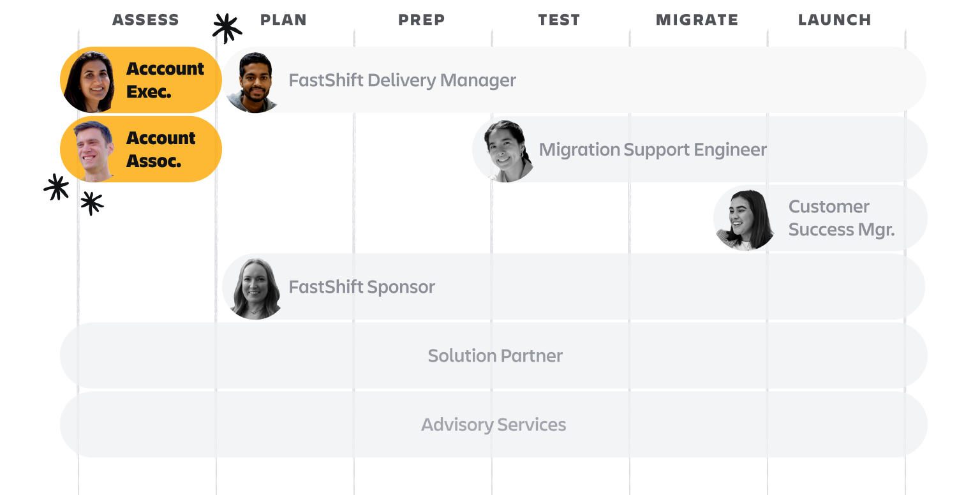Viewport: 980px width, 495px height.
Task: Select the Customer Success Mgr. avatar
Action: pyautogui.click(x=745, y=219)
